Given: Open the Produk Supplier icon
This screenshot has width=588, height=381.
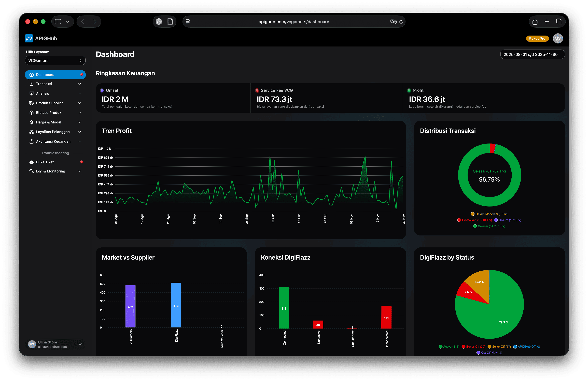Looking at the screenshot, I should (31, 103).
